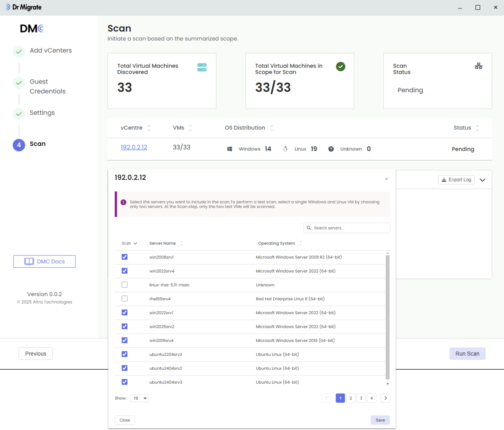504x430 pixels.
Task: Uncheck win2022srv1 scan checkbox
Action: pyautogui.click(x=125, y=313)
